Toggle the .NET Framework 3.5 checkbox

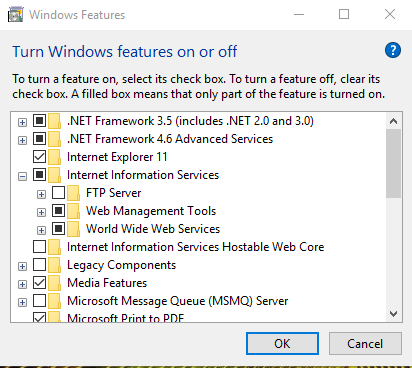point(39,120)
